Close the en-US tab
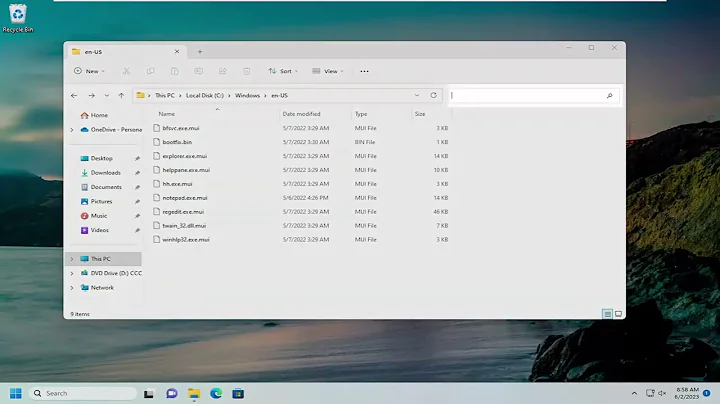Image resolution: width=720 pixels, height=404 pixels. (177, 51)
